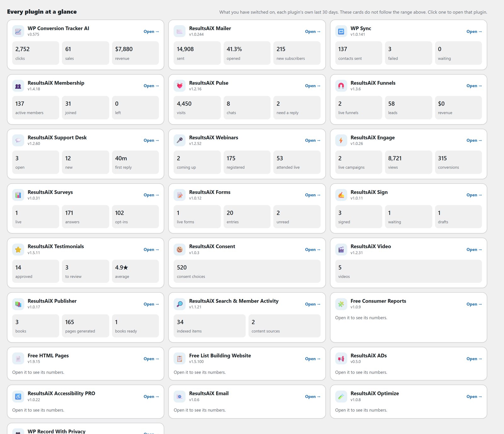Viewport: 504px width, 434px height.
Task: Open the ResultsAiX Webinars plugin link
Action: point(313,140)
